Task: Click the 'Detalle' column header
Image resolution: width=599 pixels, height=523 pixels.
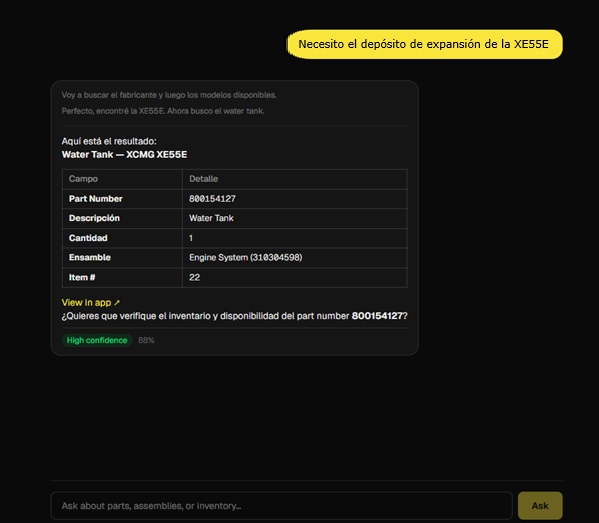Action: pyautogui.click(x=204, y=179)
